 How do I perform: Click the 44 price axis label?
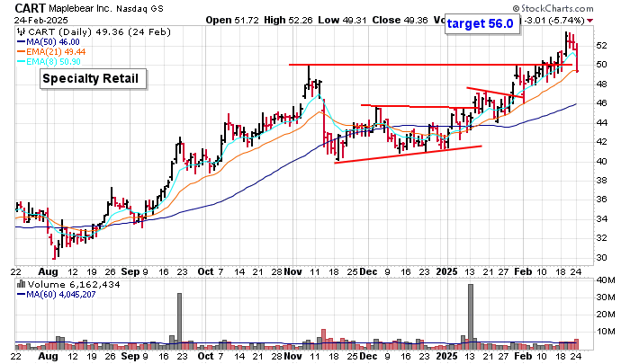(x=601, y=122)
